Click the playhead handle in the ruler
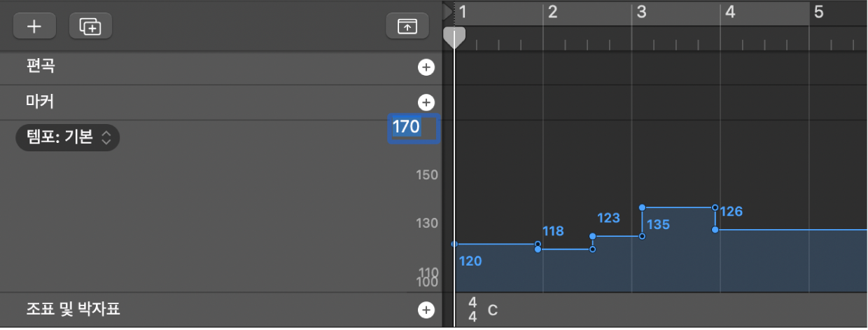Image resolution: width=868 pixels, height=330 pixels. (x=454, y=36)
